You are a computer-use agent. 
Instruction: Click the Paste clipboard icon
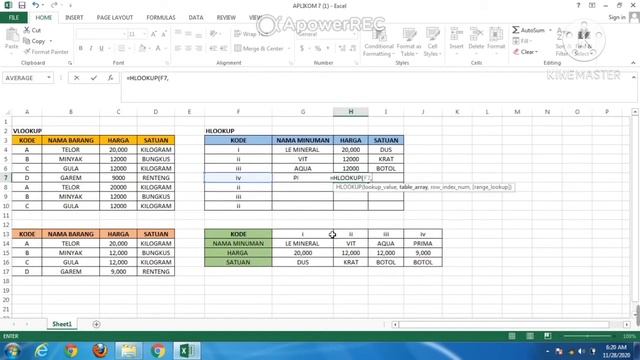[x=12, y=36]
